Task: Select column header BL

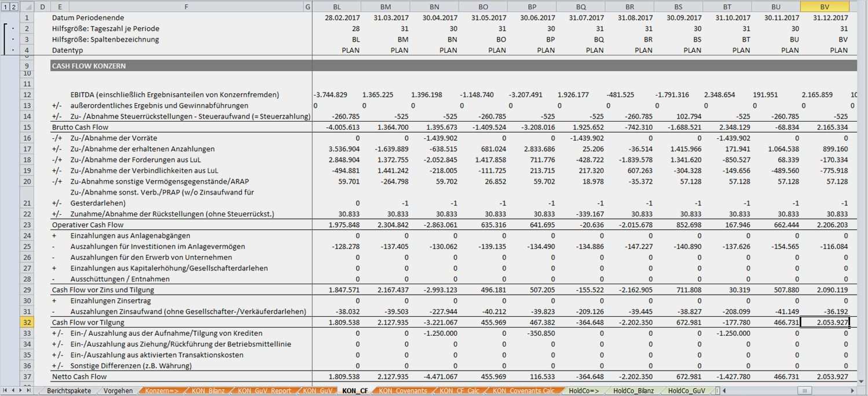Action: (336, 6)
